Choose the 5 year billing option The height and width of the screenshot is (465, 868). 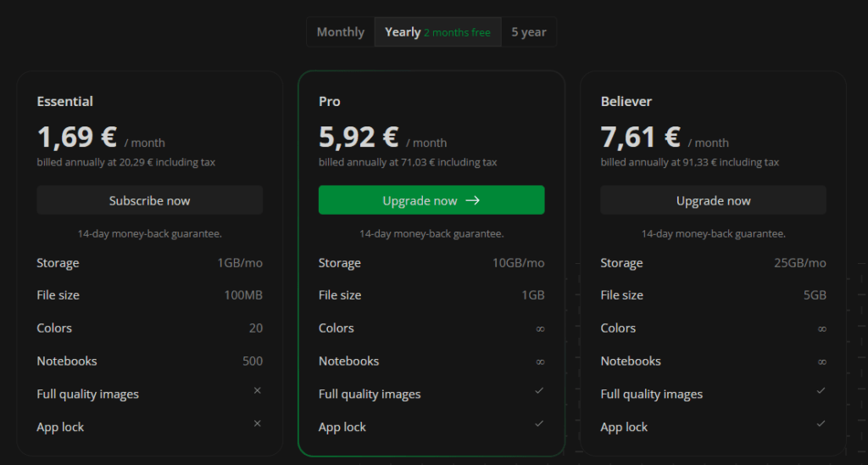[x=529, y=32]
